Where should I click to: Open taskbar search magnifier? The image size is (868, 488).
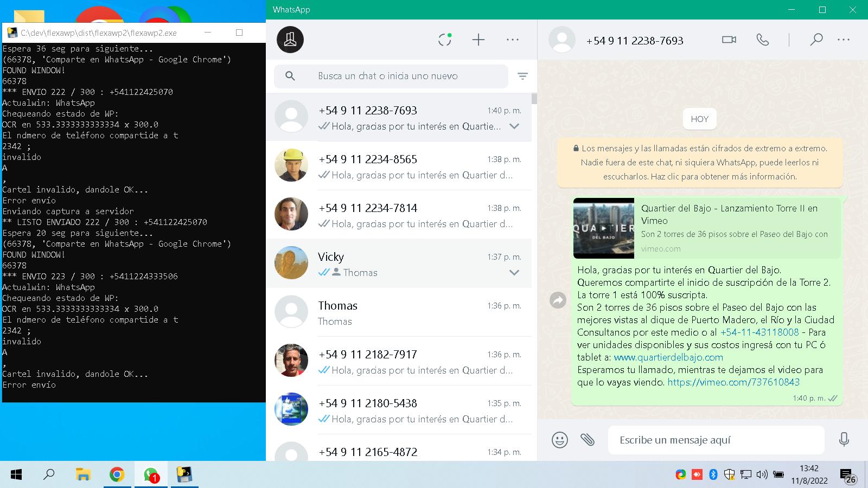pos(49,475)
